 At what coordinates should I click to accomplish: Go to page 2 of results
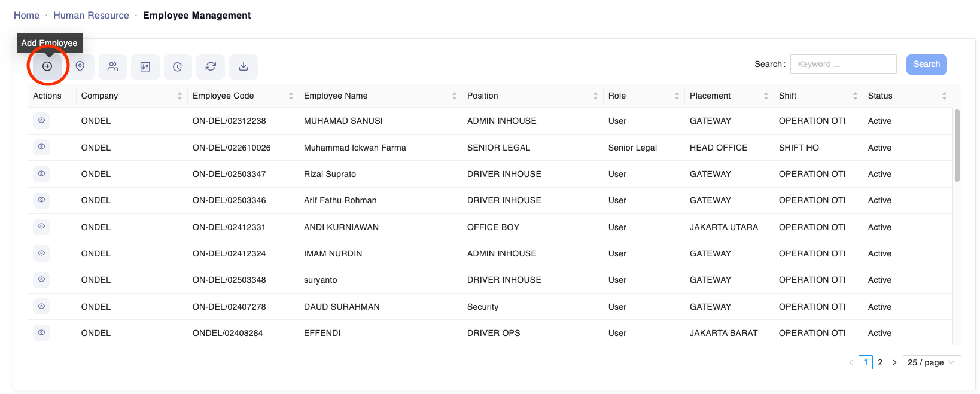pyautogui.click(x=880, y=362)
